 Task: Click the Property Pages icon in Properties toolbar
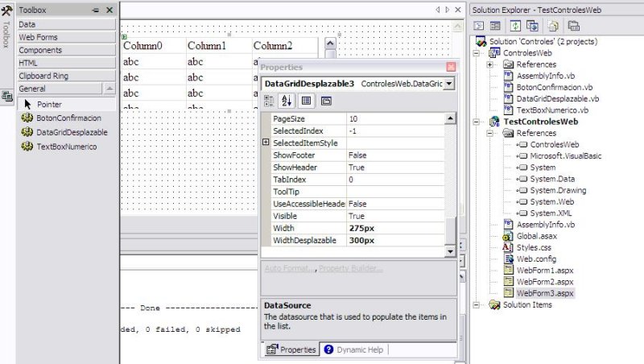click(326, 101)
